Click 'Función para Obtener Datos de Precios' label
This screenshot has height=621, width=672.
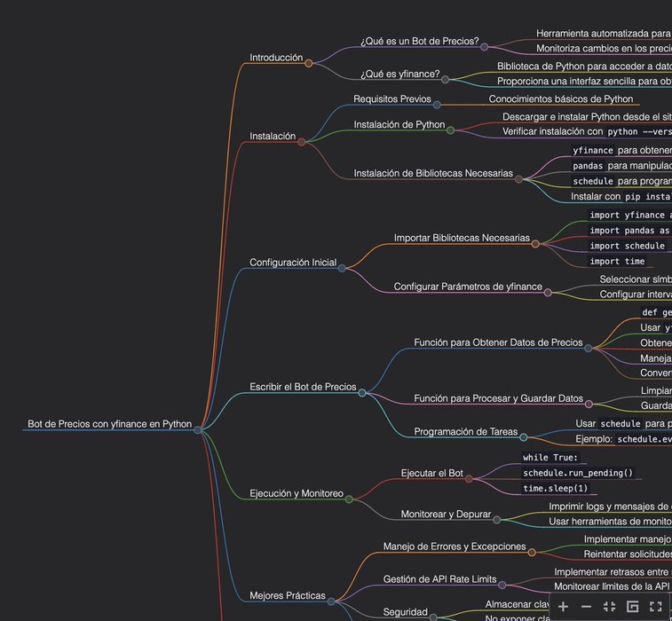click(498, 342)
